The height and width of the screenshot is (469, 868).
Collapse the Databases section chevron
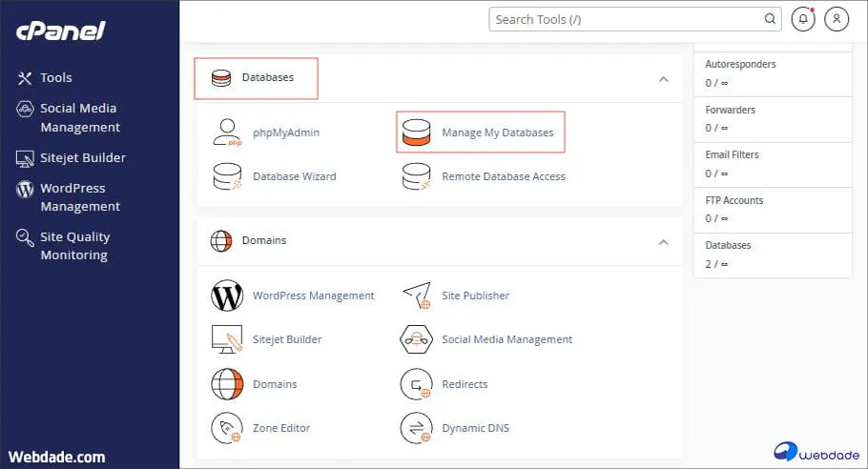(x=663, y=80)
